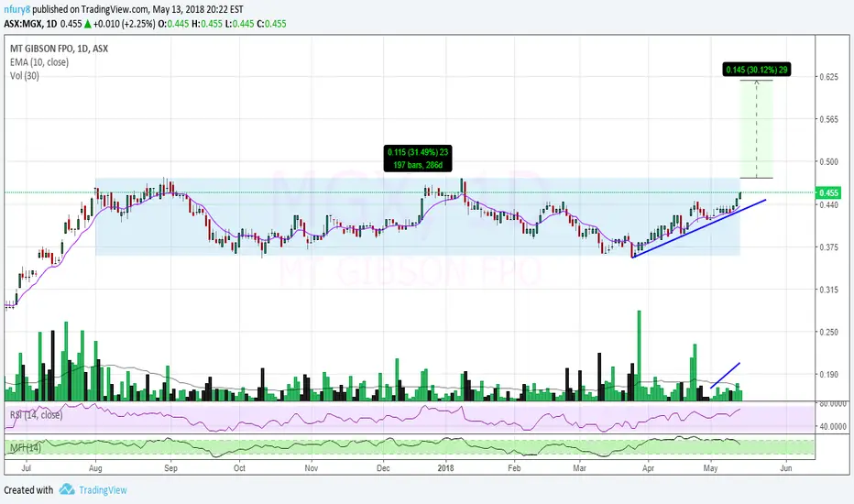Viewport: 854px width, 504px height.
Task: Click the 0.315 price axis label
Action: [x=829, y=290]
